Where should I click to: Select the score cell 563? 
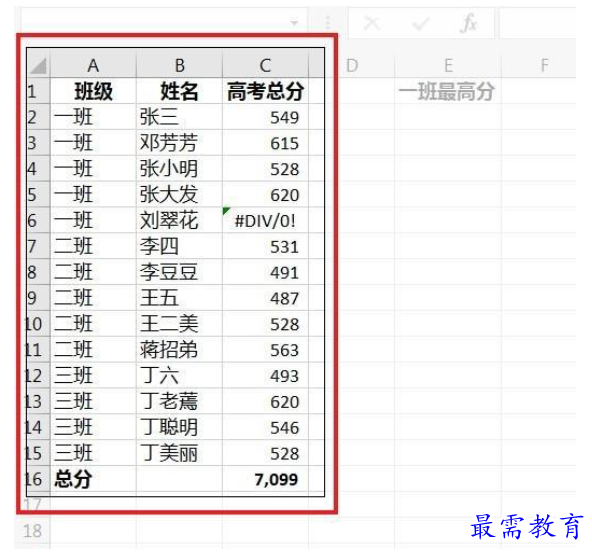pyautogui.click(x=265, y=350)
